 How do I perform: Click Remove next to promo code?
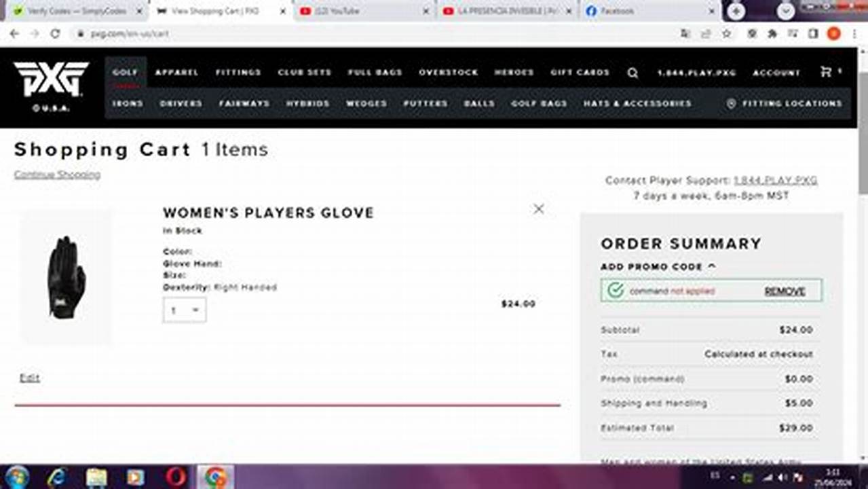tap(785, 291)
